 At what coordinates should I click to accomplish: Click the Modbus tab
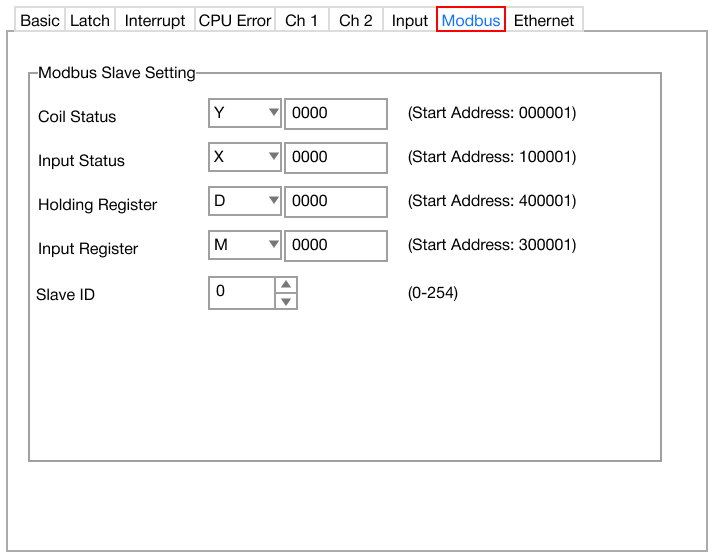point(471,20)
